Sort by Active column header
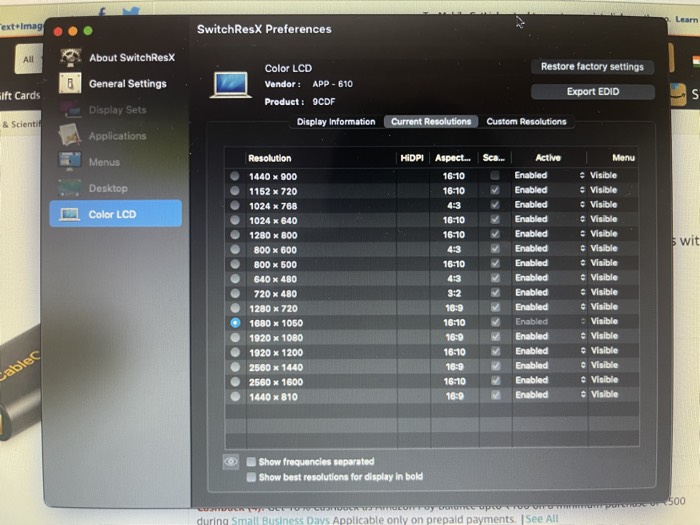Image resolution: width=700 pixels, height=525 pixels. point(548,158)
